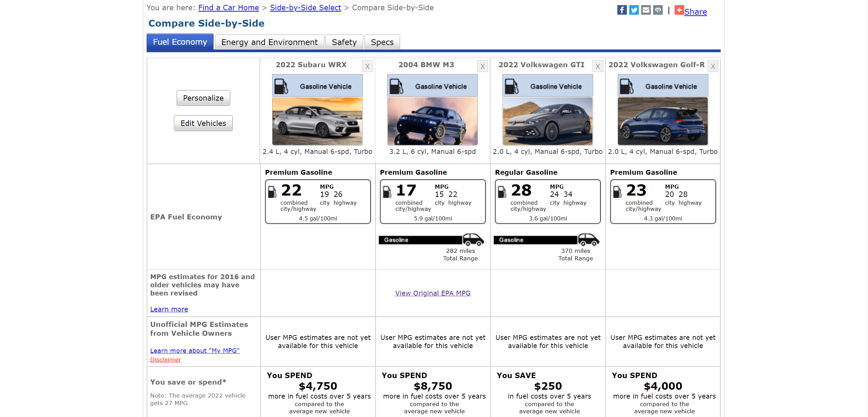Viewport: 868px width, 417px height.
Task: Open View Original EPA MPG link
Action: tap(433, 293)
